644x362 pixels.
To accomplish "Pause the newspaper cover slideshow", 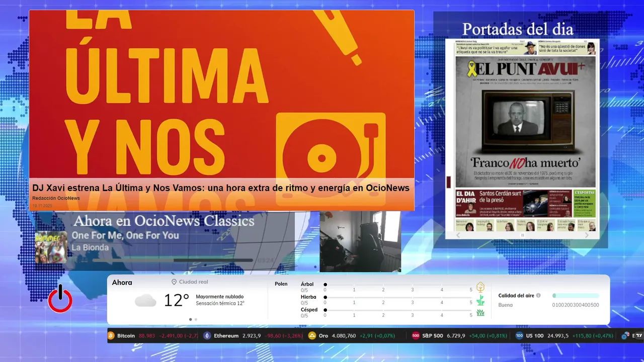I will click(x=522, y=235).
